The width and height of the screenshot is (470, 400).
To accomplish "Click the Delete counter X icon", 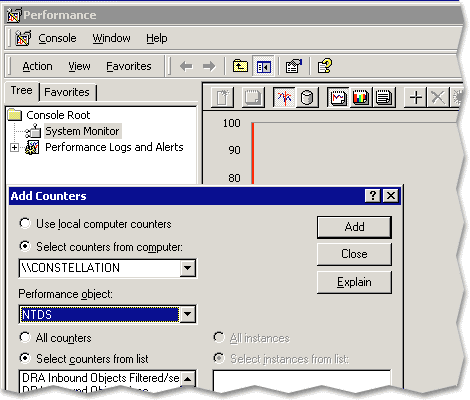I will click(438, 98).
